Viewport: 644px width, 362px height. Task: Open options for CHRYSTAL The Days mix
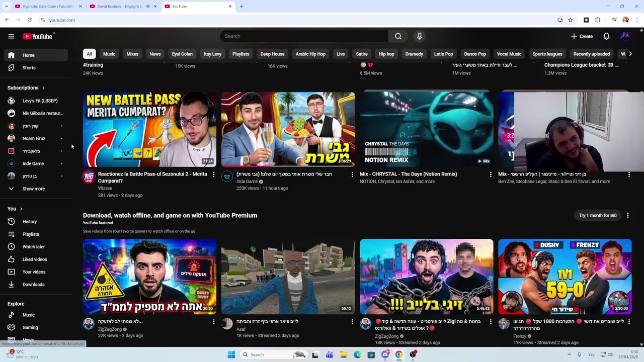tap(491, 174)
